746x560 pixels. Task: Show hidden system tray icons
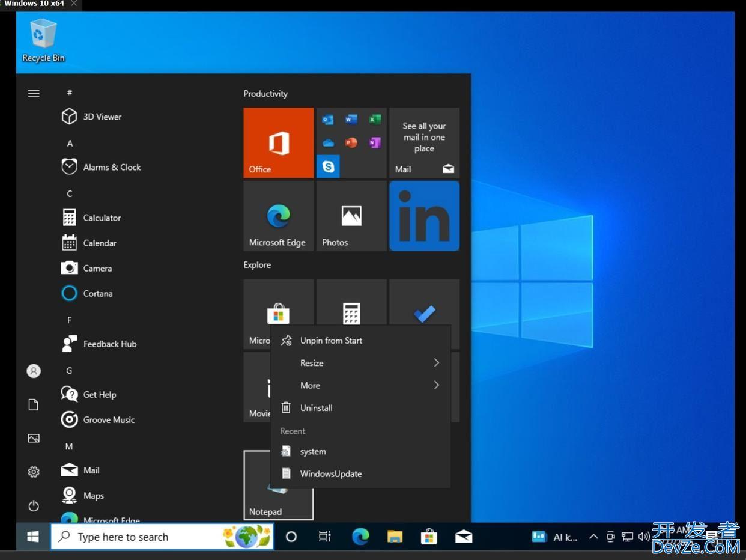[593, 537]
